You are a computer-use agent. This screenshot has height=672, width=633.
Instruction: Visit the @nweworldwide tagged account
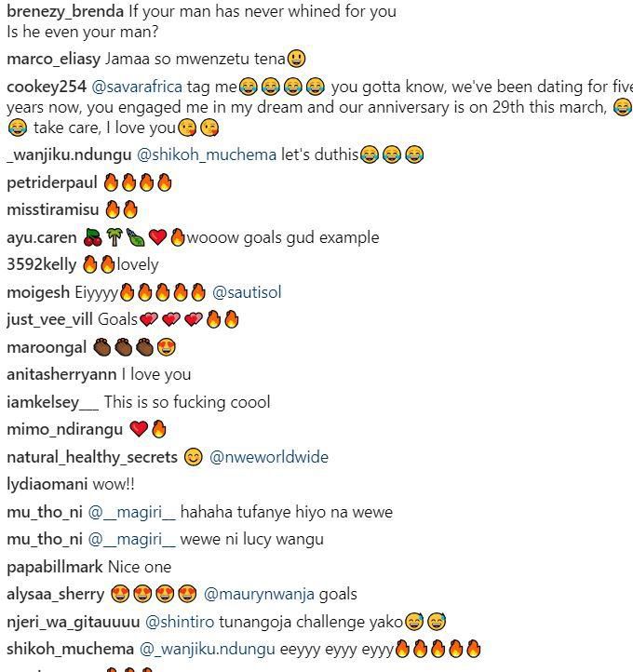pos(269,457)
